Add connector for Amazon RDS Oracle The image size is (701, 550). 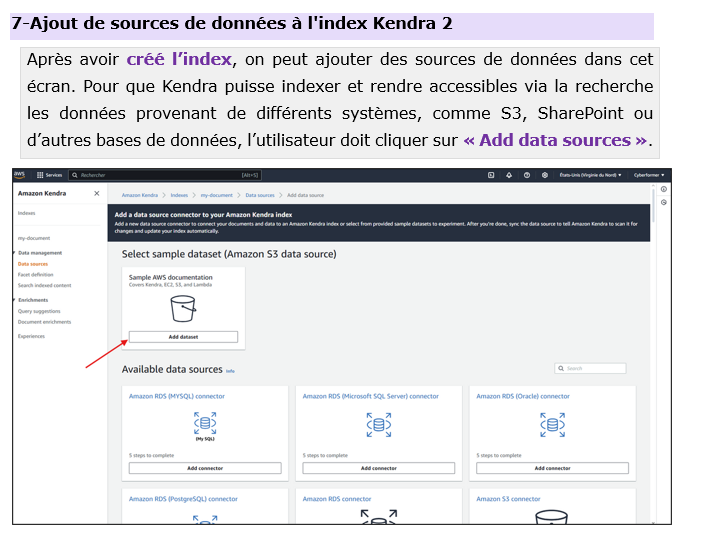coord(553,468)
